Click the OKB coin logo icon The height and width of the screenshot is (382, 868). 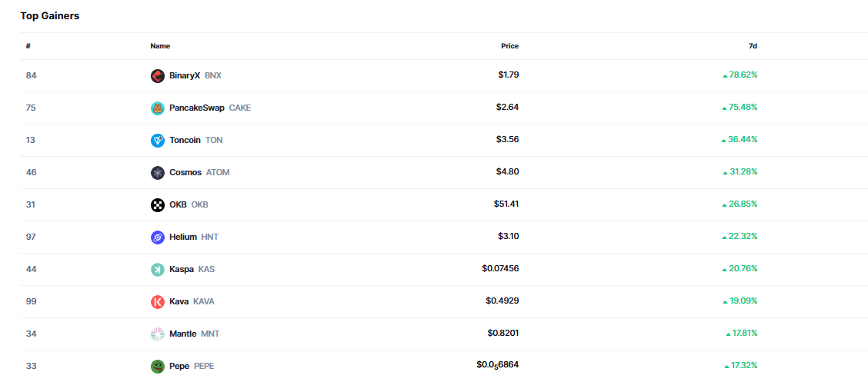point(158,204)
